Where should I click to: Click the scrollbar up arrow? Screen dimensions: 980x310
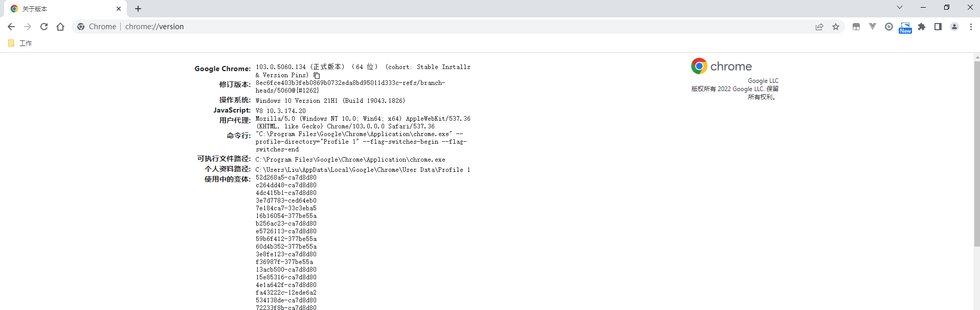[977, 56]
